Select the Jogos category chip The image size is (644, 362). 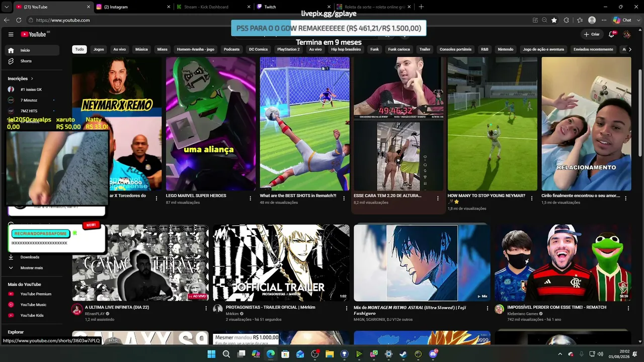[99, 49]
